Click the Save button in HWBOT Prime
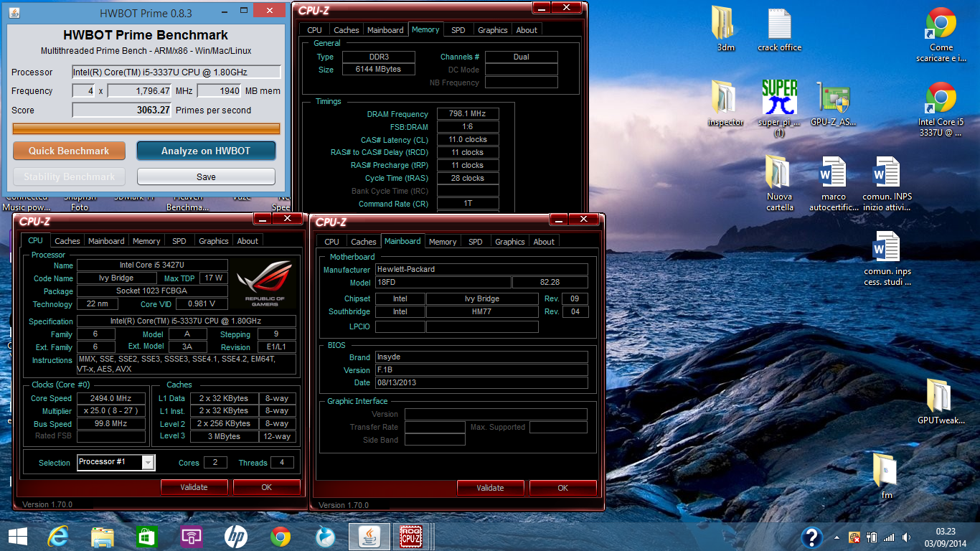Image resolution: width=980 pixels, height=551 pixels. point(206,176)
